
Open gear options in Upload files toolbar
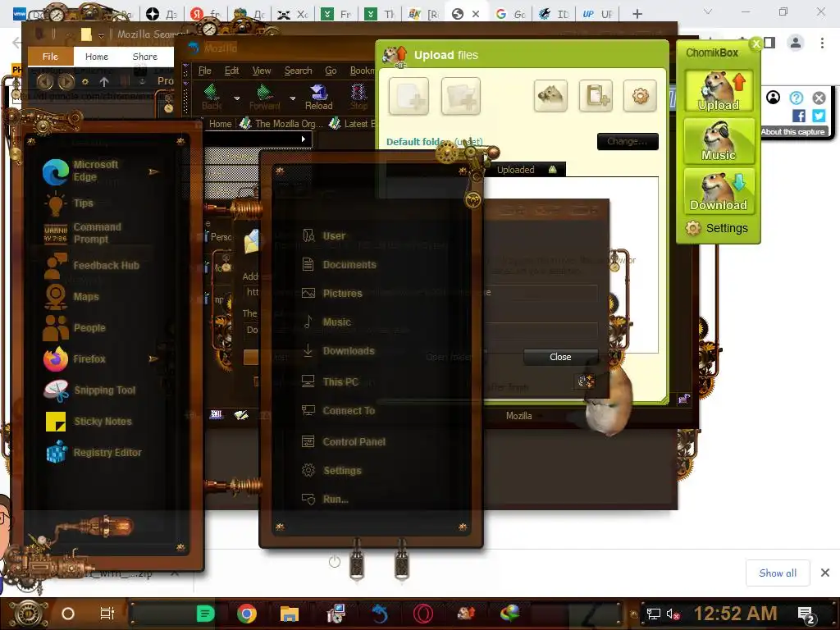click(x=640, y=96)
